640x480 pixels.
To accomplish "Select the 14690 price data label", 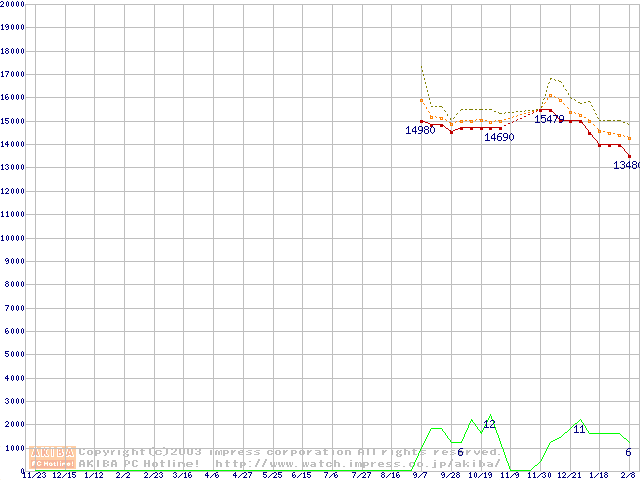I will 499,138.
